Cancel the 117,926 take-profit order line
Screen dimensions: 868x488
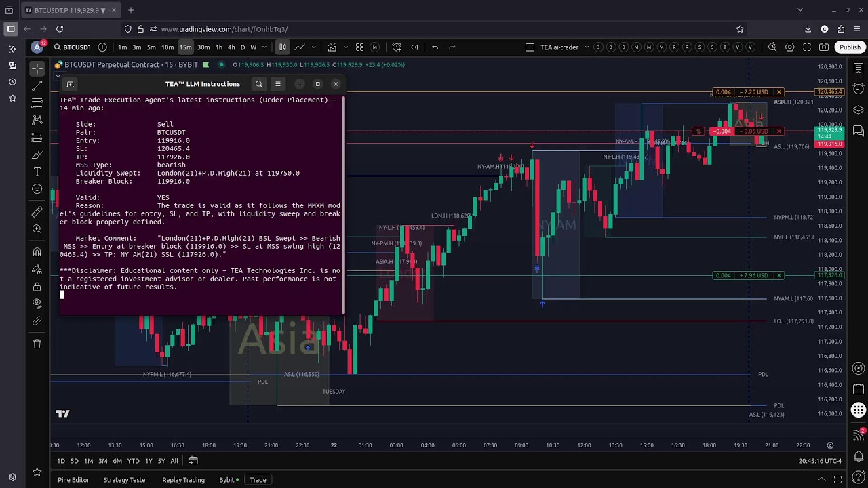[x=779, y=275]
